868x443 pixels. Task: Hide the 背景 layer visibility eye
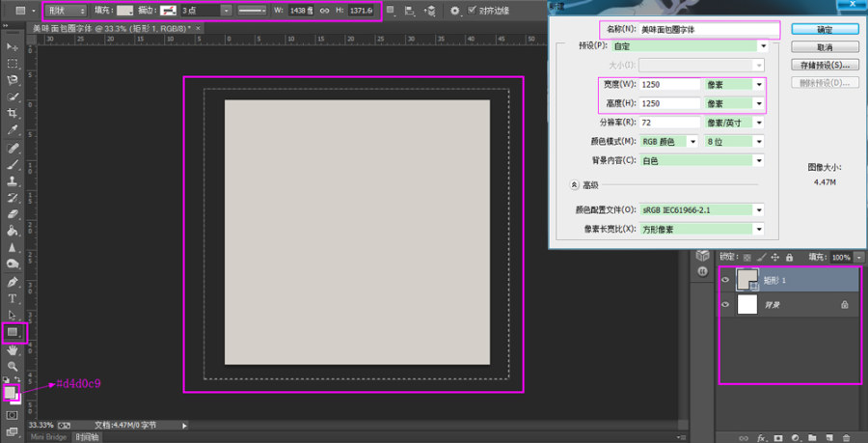click(725, 305)
